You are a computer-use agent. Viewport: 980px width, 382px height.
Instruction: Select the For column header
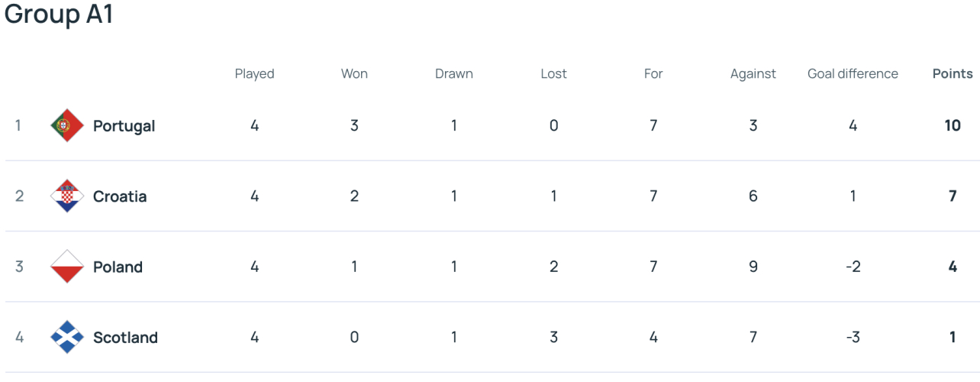653,74
